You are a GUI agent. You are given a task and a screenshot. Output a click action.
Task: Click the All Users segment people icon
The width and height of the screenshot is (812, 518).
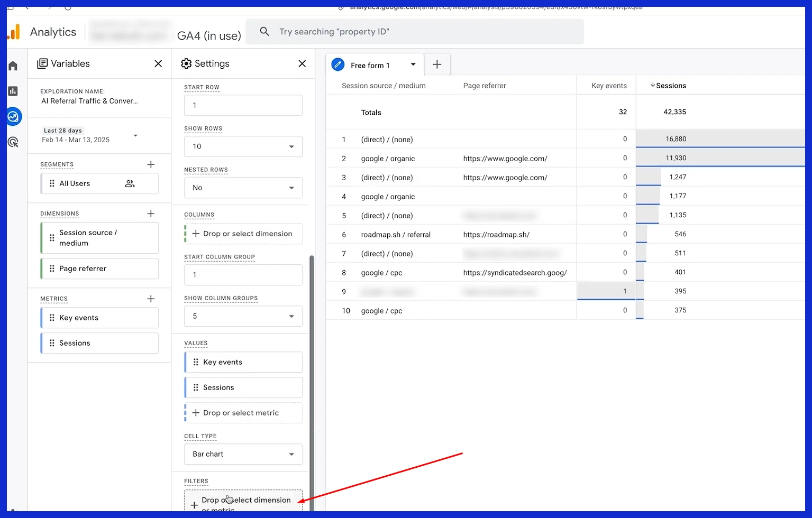(130, 183)
